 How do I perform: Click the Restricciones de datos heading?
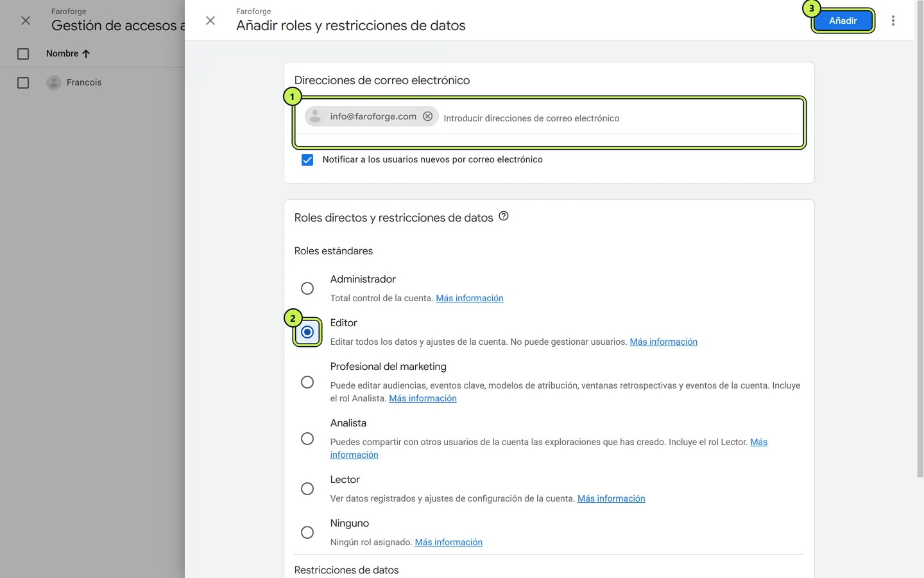(346, 570)
